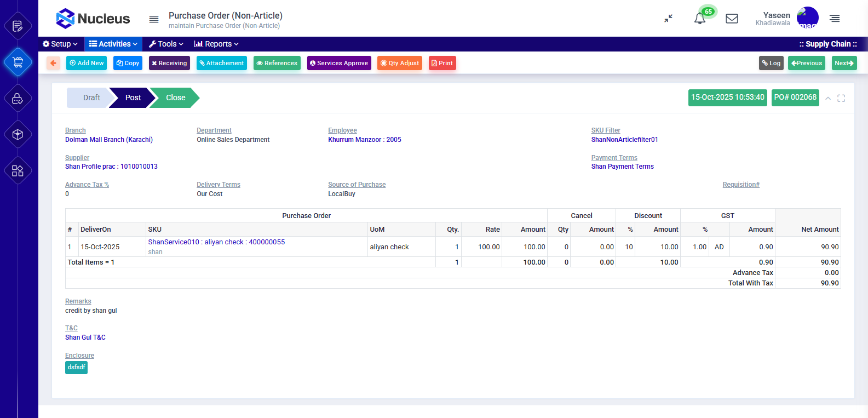Image resolution: width=868 pixels, height=418 pixels.
Task: Click the orange back arrow icon
Action: [53, 63]
